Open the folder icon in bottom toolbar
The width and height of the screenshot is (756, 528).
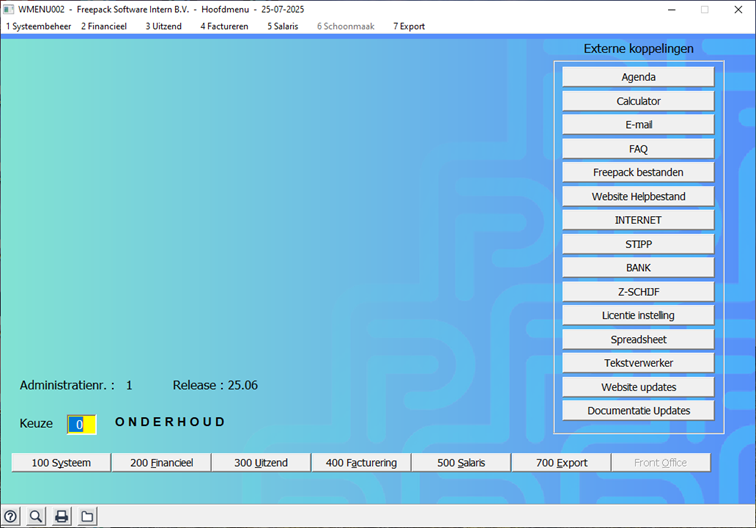click(x=87, y=516)
